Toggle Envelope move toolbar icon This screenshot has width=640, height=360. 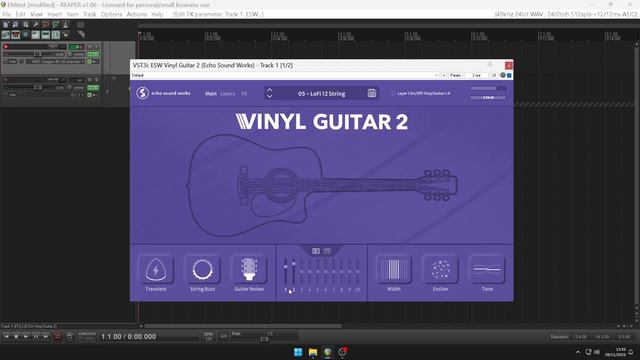[36, 35]
